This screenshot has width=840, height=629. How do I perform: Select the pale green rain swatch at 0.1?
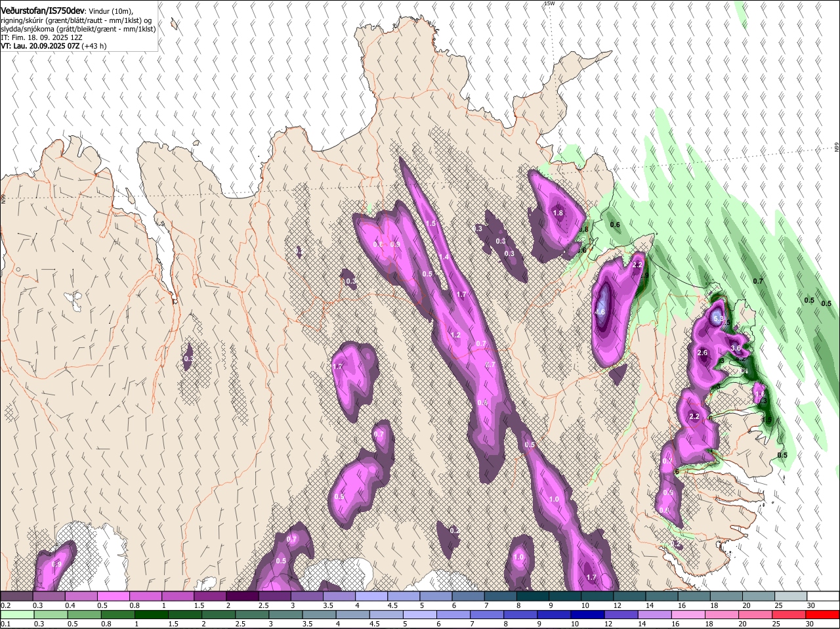click(x=17, y=614)
